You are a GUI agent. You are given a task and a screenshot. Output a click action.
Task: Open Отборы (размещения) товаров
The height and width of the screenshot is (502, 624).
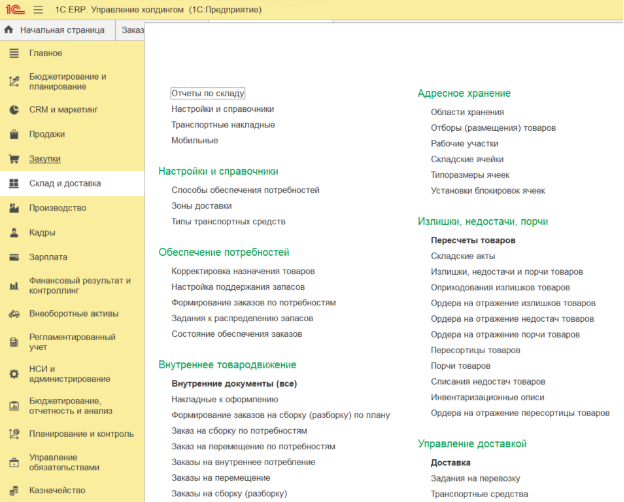click(493, 128)
